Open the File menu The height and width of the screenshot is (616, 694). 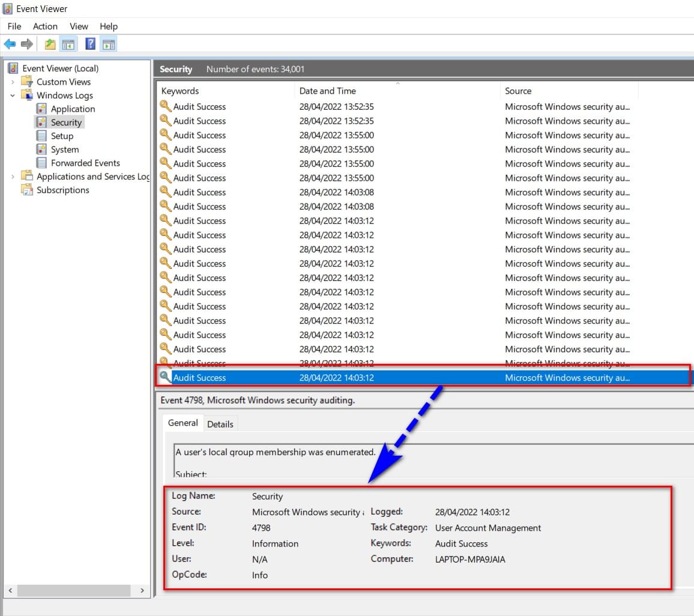click(x=14, y=26)
